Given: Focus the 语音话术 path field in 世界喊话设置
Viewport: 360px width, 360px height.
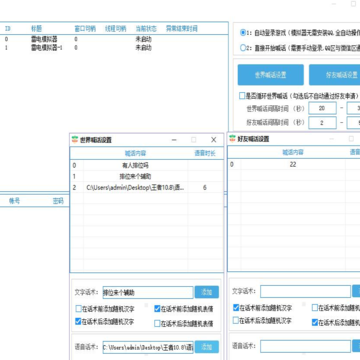Looking at the screenshot, I should pos(148,347).
